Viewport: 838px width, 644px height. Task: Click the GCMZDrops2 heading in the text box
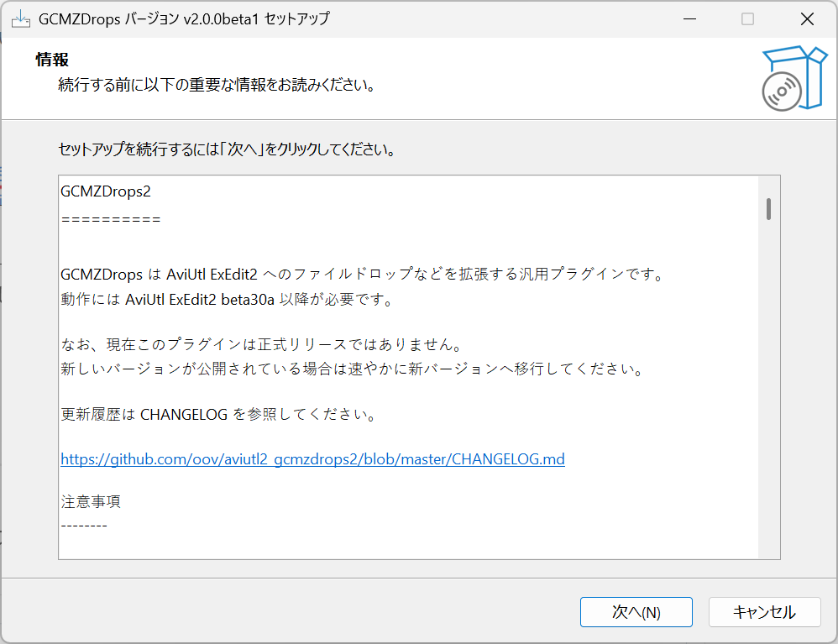(106, 191)
